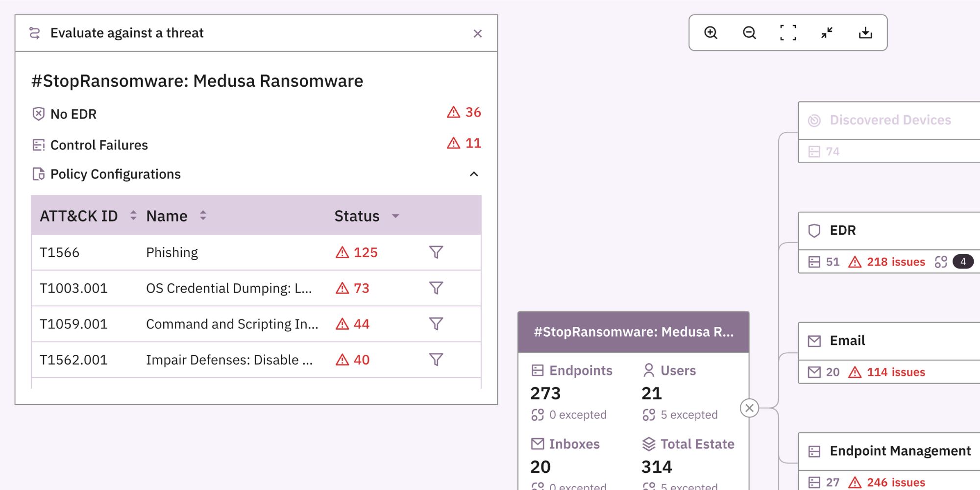Screen dimensions: 980x490
Task: Open the Email node
Action: 889,341
